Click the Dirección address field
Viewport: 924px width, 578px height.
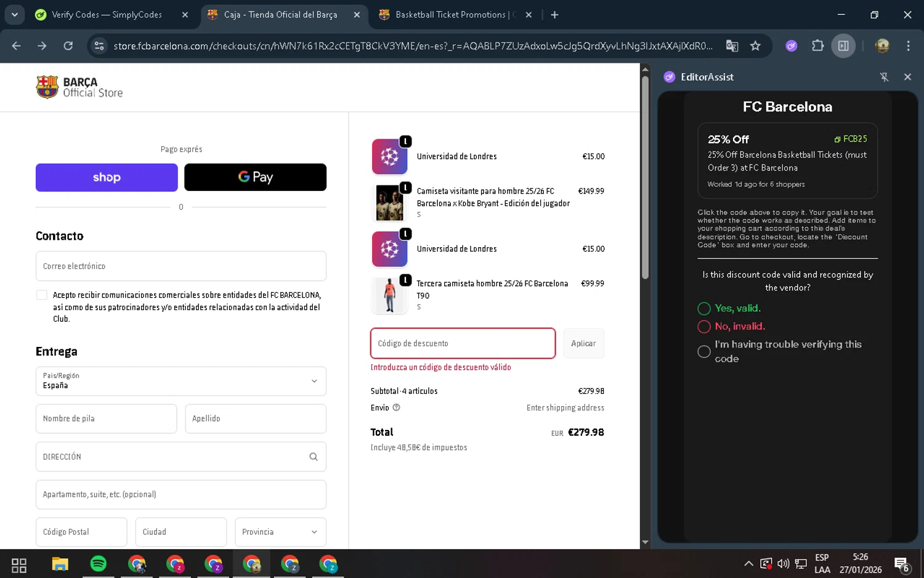181,457
